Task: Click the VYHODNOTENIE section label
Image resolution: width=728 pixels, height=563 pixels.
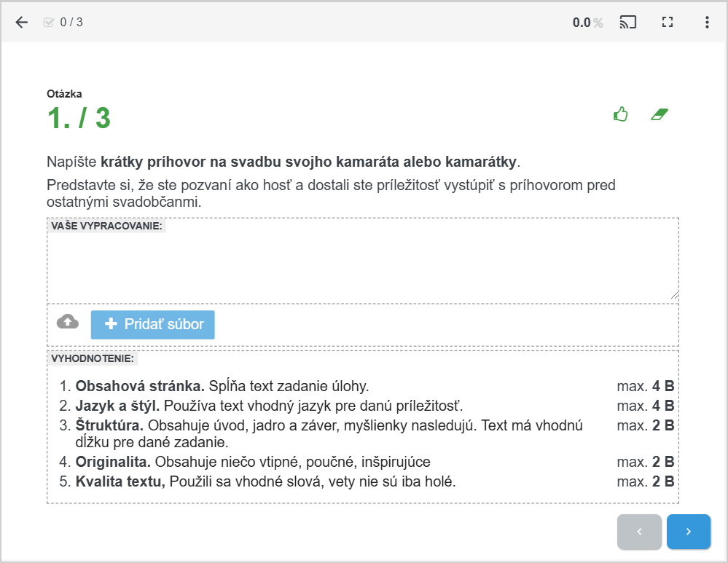Action: point(93,358)
